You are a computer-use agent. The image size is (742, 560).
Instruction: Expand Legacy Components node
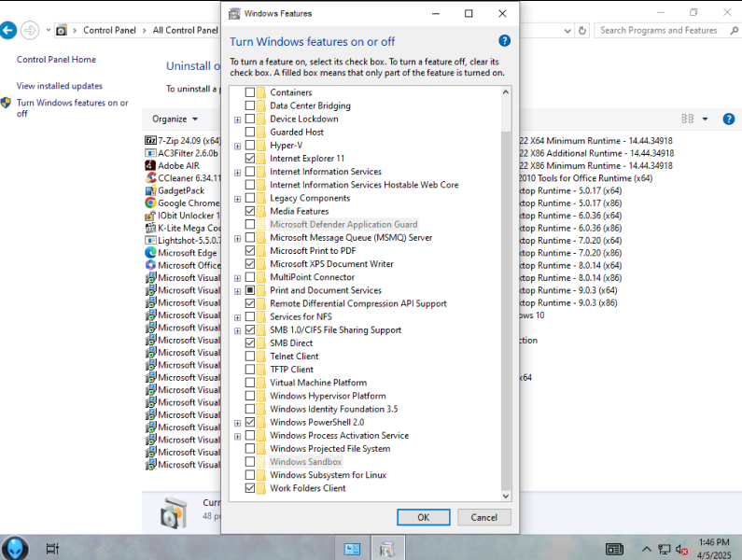(238, 199)
